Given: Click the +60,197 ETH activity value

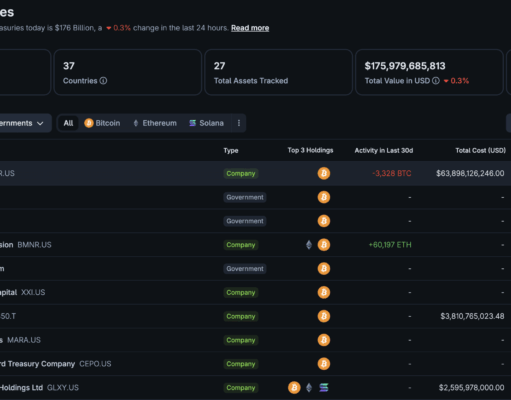Looking at the screenshot, I should pos(390,245).
